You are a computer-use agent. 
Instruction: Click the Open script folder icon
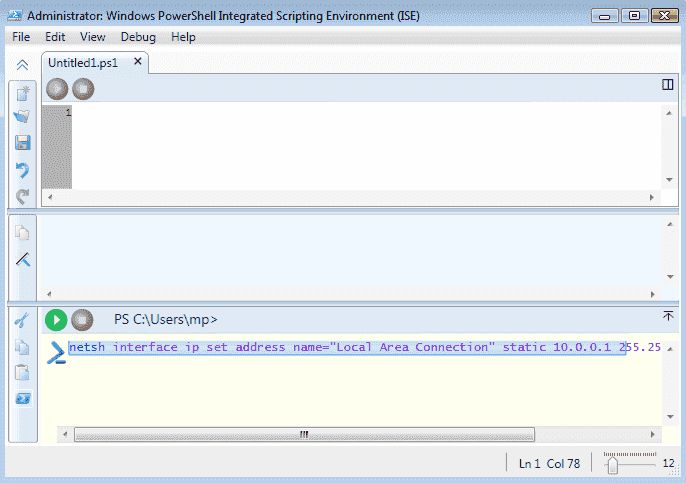pyautogui.click(x=22, y=117)
